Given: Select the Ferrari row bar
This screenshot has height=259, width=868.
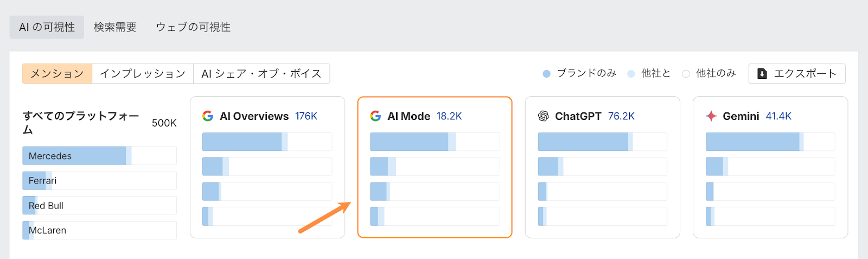Looking at the screenshot, I should 99,181.
